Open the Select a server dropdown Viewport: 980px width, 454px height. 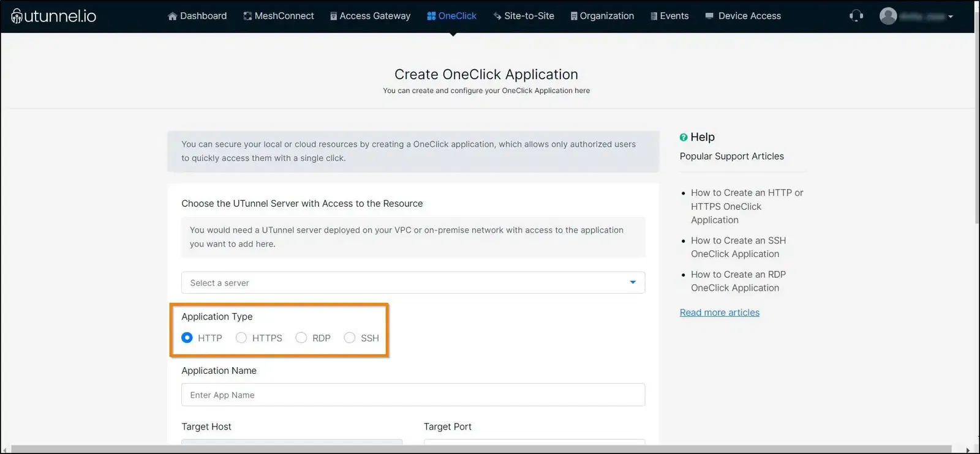point(413,283)
